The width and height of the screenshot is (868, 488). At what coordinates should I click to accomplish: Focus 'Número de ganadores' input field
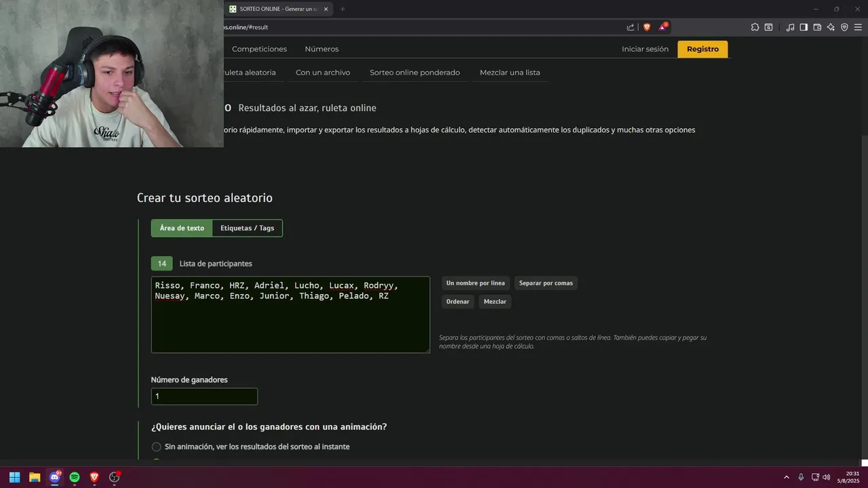[x=204, y=396]
